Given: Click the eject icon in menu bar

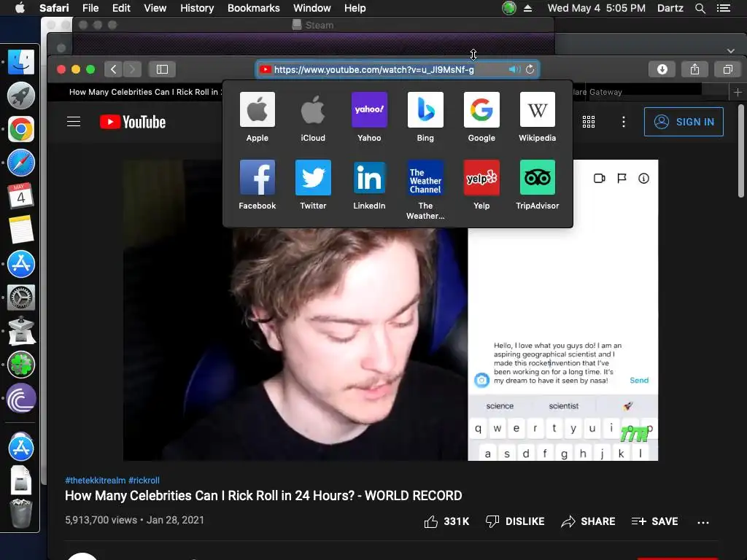Looking at the screenshot, I should [x=527, y=8].
